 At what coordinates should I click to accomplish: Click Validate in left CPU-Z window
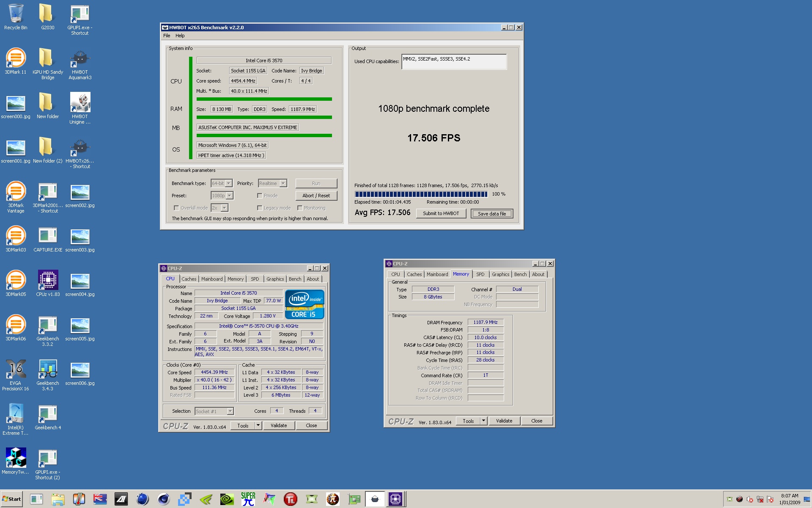pos(279,425)
